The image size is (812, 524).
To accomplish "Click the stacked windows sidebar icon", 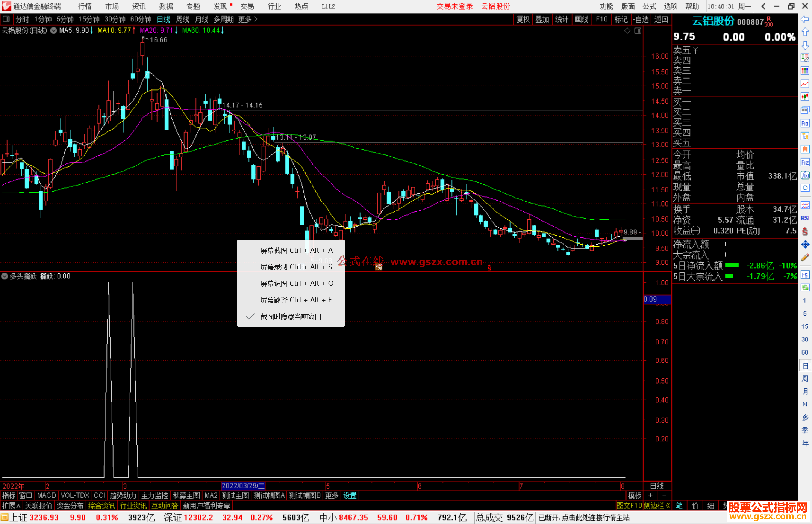I will tap(805, 110).
